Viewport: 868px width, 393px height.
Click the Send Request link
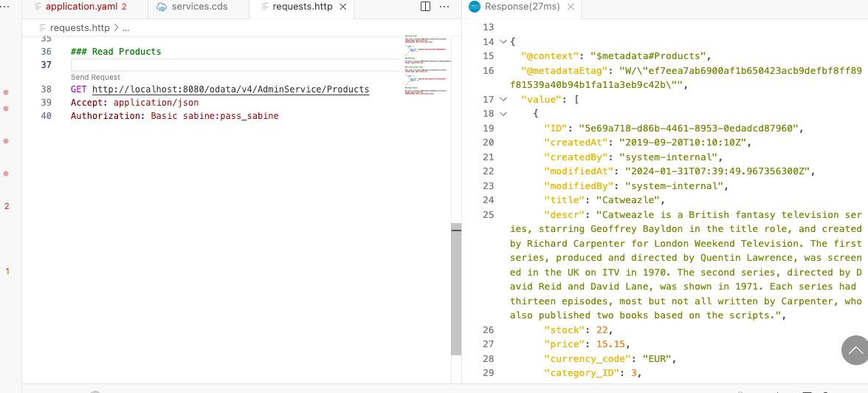[95, 78]
